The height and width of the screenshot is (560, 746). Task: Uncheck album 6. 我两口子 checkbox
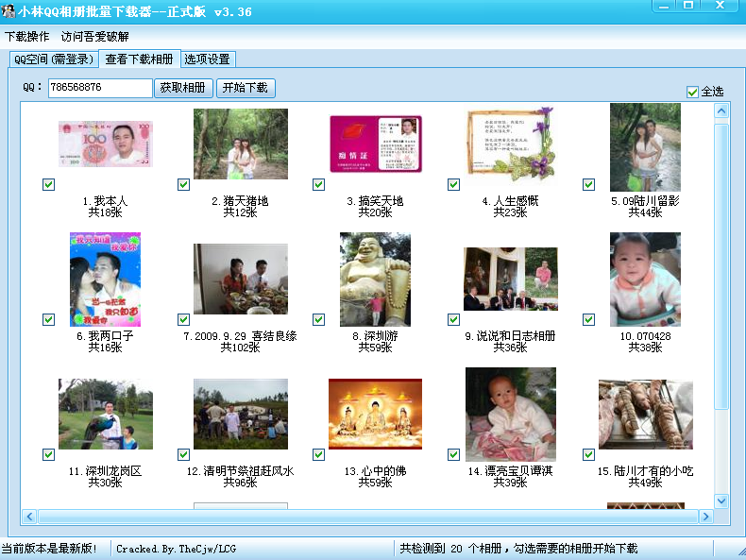click(x=48, y=320)
